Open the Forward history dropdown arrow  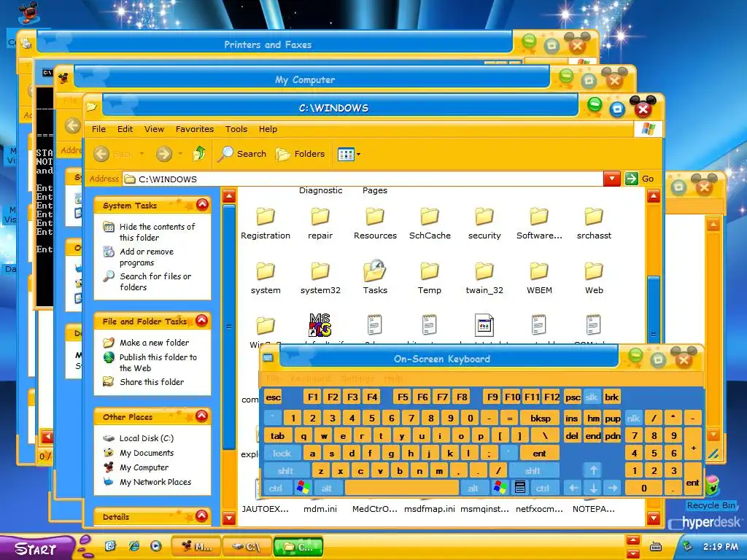point(180,154)
